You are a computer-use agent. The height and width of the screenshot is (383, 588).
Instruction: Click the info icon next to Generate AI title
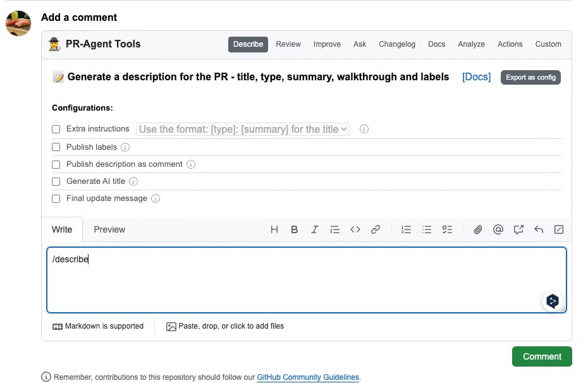point(133,181)
